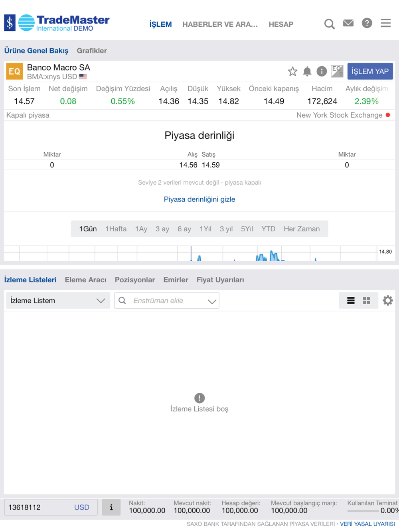Viewport: 399px width, 532px height.
Task: Expand the İzleme Listem dropdown
Action: coord(58,301)
